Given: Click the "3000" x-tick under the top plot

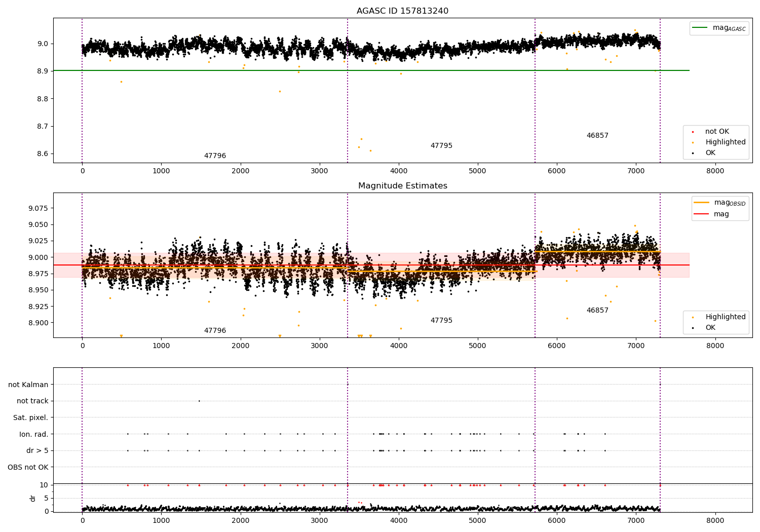Looking at the screenshot, I should point(320,171).
